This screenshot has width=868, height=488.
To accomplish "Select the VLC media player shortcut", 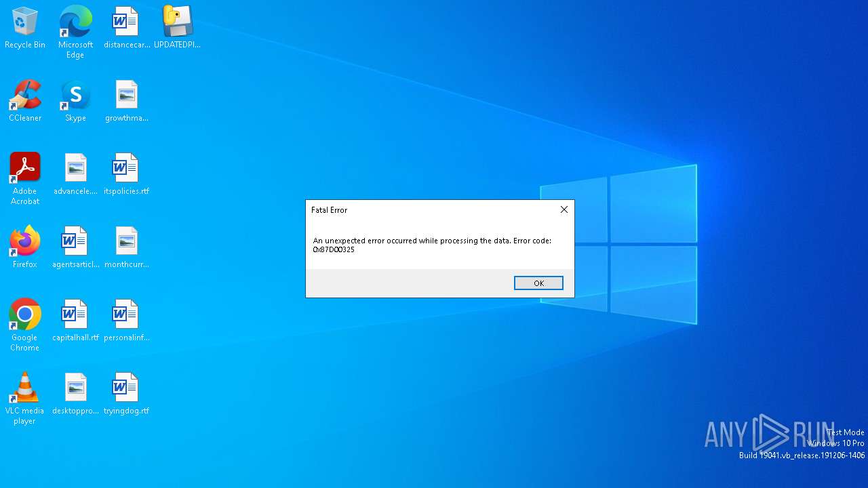I will tap(25, 399).
